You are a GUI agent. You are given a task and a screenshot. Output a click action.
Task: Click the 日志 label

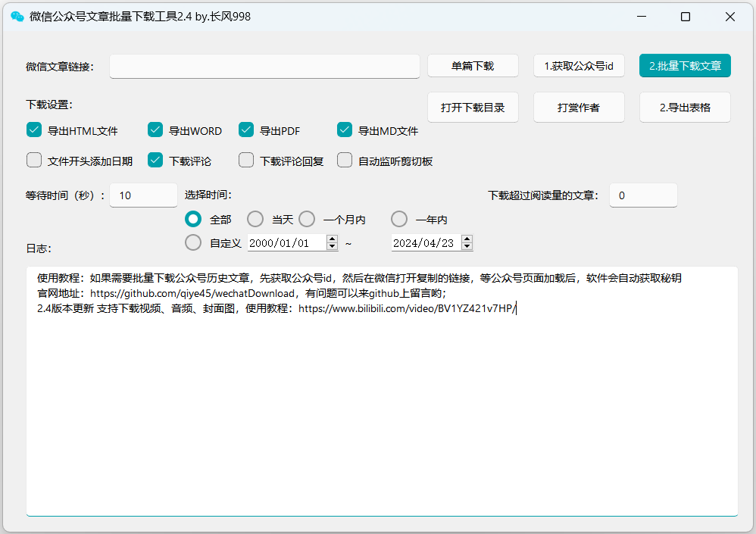tap(39, 248)
